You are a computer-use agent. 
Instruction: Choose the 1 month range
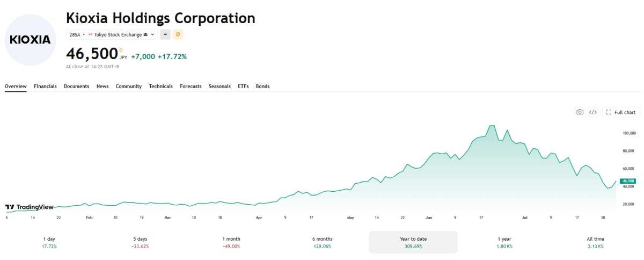(231, 242)
